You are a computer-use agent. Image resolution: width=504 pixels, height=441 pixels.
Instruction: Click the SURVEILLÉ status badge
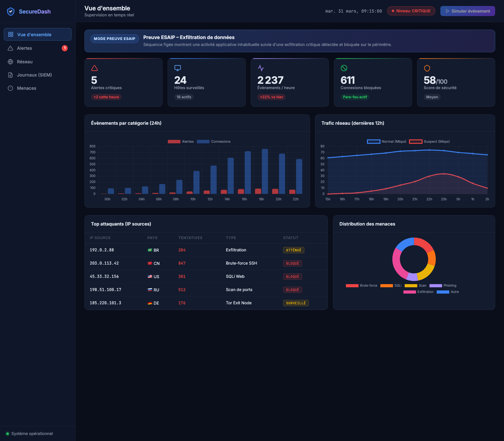coord(296,303)
